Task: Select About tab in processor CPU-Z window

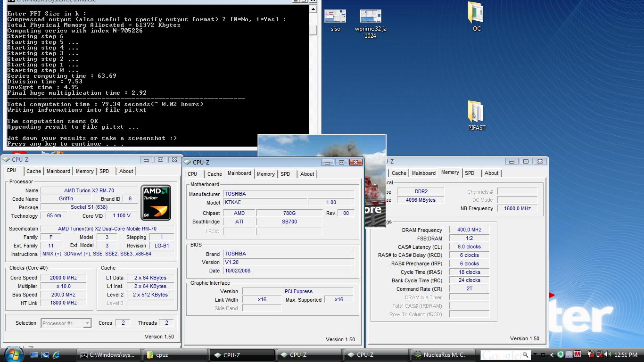Action: 126,171
